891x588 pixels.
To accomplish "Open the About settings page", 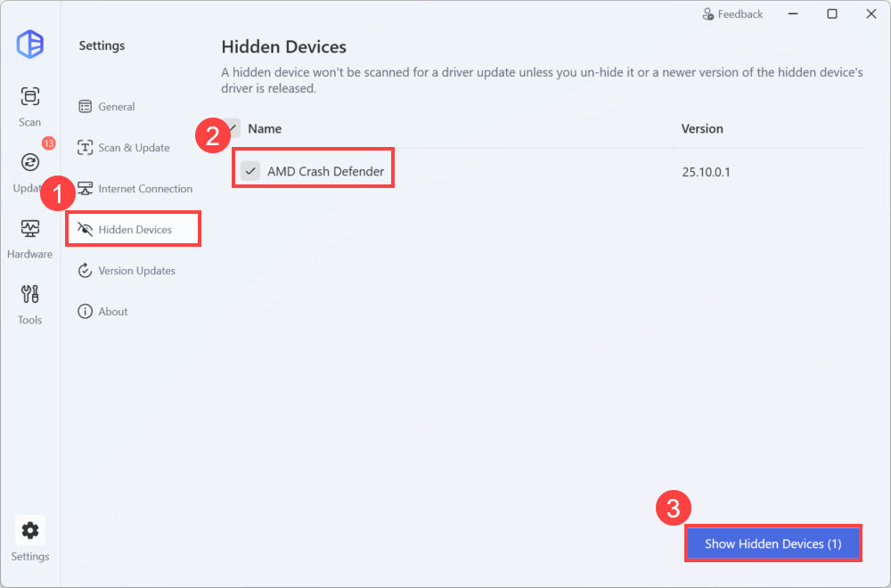I will (113, 312).
